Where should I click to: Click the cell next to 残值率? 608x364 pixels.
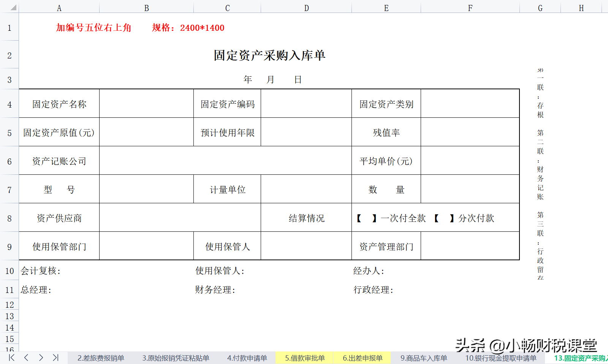pos(470,132)
